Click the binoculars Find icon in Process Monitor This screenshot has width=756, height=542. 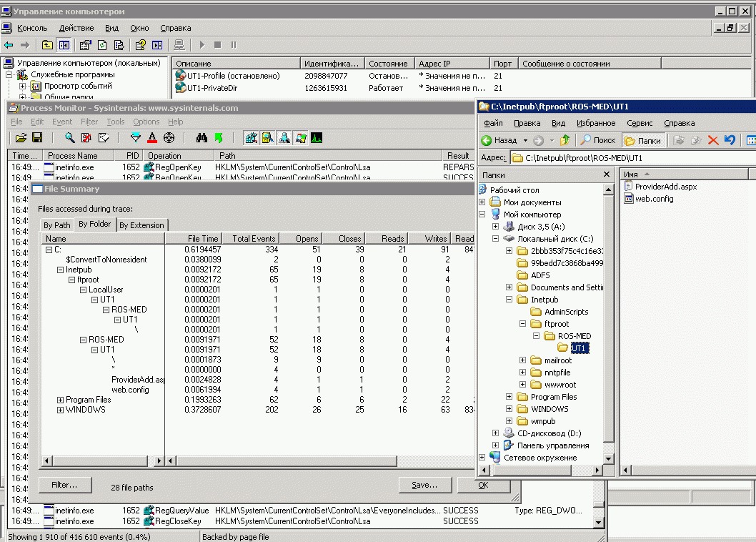[x=202, y=138]
